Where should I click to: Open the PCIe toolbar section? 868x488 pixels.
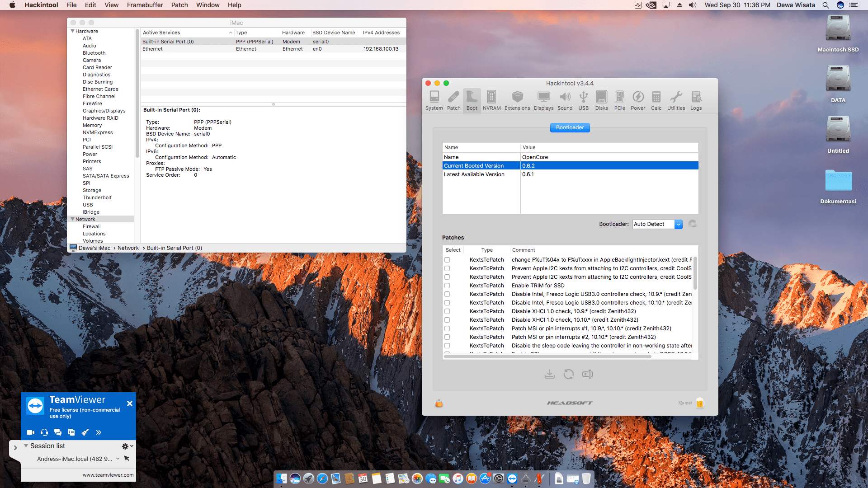tap(619, 100)
